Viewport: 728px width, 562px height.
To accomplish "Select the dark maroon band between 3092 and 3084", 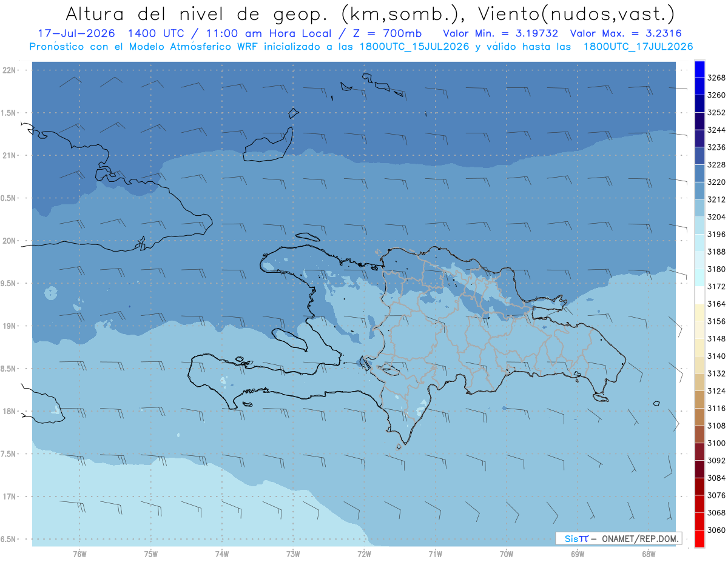I will (x=699, y=469).
